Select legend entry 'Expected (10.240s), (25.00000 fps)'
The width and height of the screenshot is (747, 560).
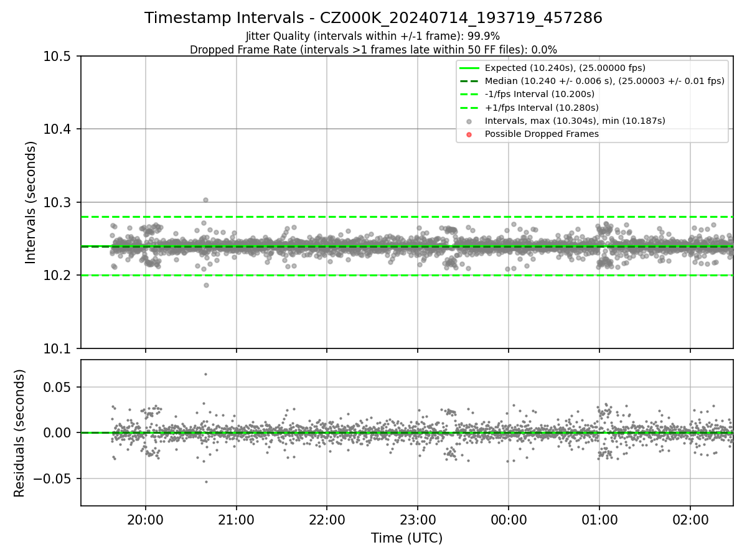pos(565,68)
